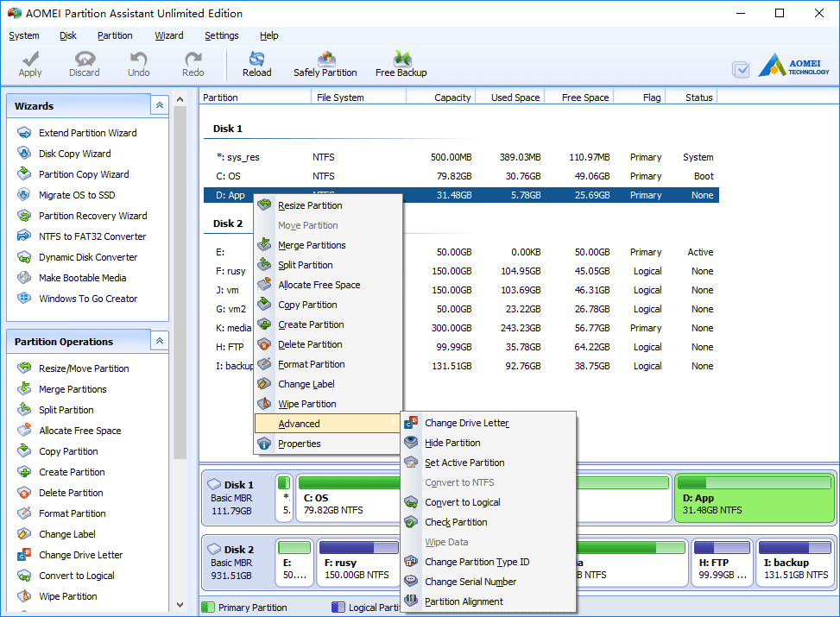
Task: Expand the Advanced submenu entry
Action: point(328,423)
